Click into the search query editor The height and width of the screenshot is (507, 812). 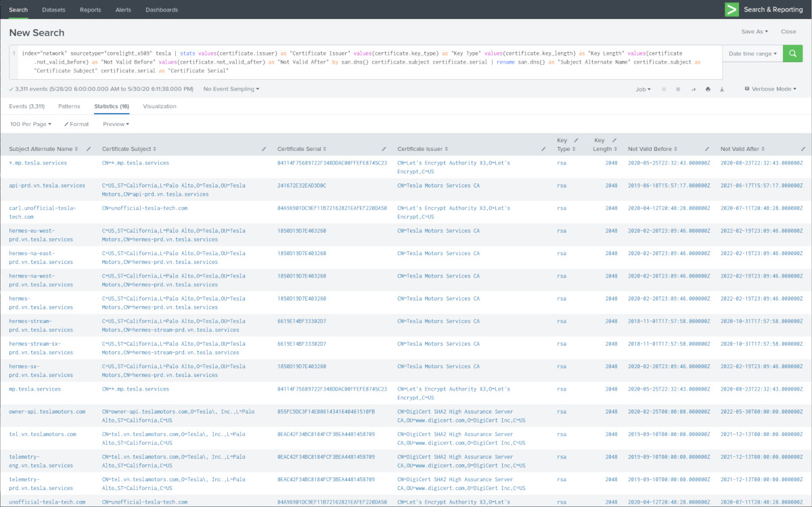tap(365, 62)
